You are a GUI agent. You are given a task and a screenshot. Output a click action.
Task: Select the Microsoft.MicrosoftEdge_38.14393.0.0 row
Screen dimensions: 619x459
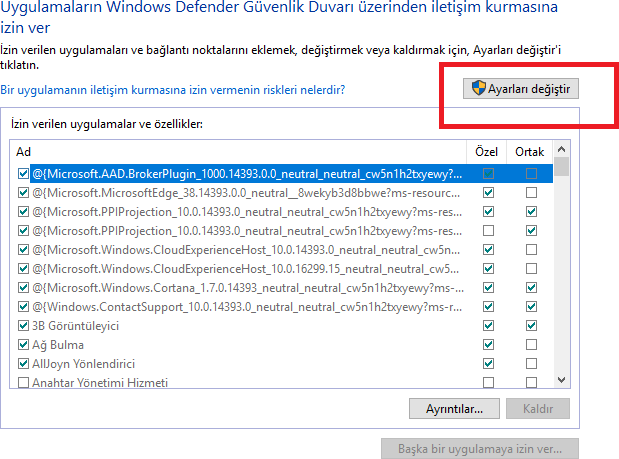coord(281,193)
